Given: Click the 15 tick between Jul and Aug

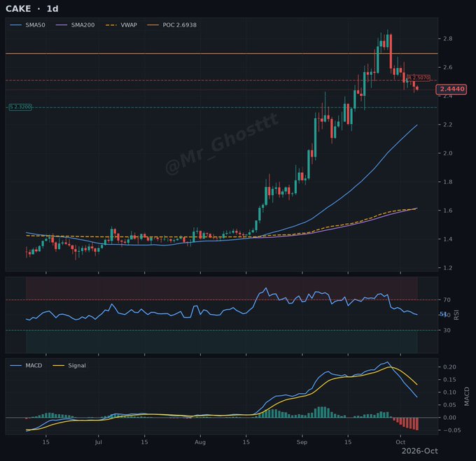Looking at the screenshot, I should pos(144,442).
